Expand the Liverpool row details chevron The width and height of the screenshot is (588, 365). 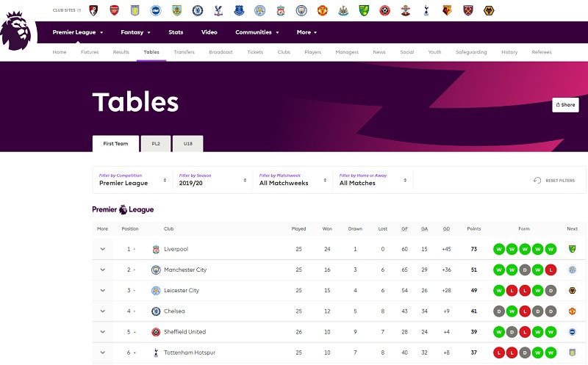click(x=103, y=249)
